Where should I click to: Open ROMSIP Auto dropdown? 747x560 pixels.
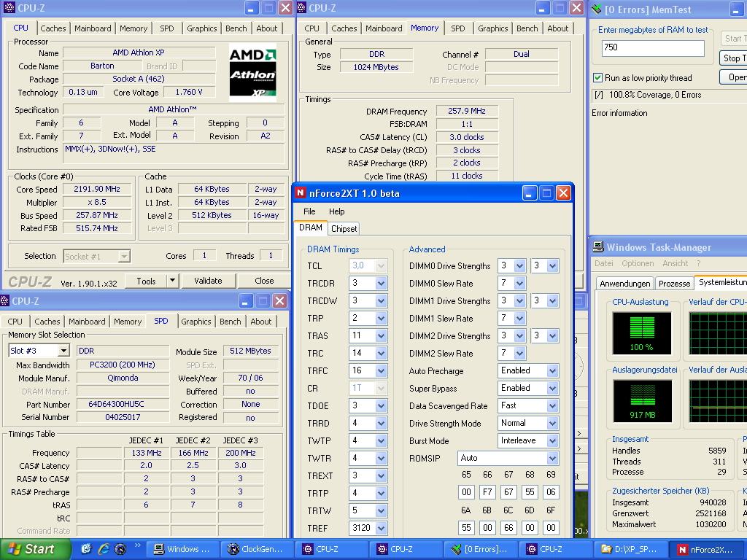click(x=552, y=458)
